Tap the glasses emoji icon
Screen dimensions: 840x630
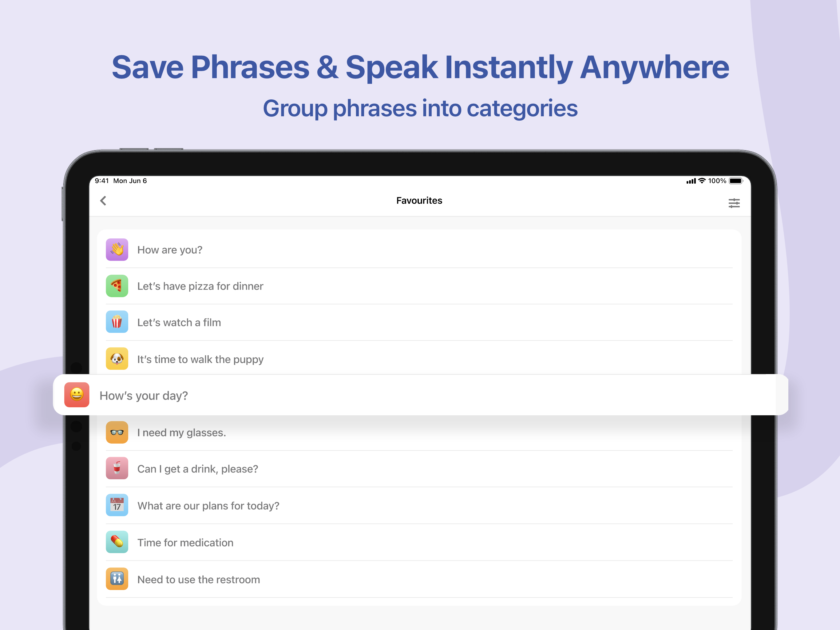click(117, 432)
